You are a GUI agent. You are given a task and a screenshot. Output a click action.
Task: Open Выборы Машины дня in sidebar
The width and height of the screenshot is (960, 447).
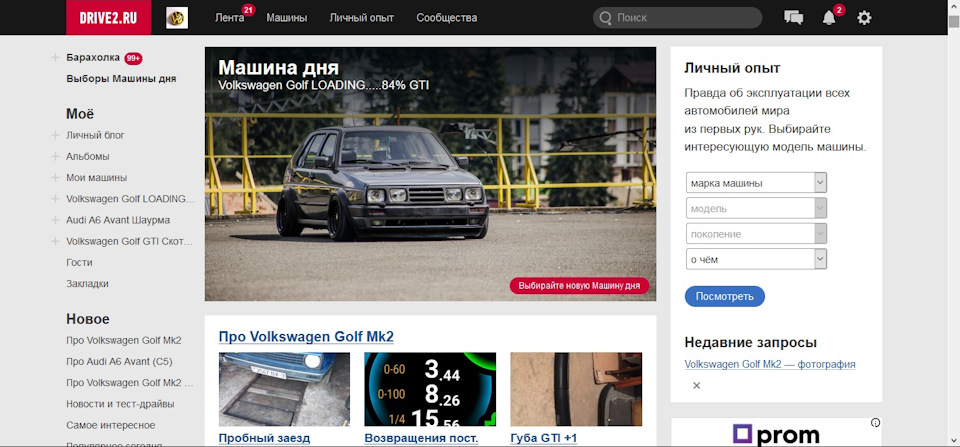tap(121, 78)
